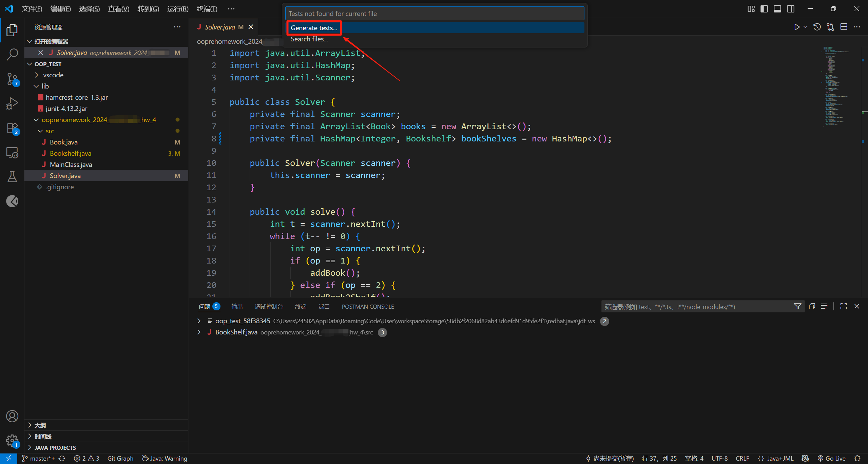Screen dimensions: 868x464
Task: Open Extensions view in activity bar
Action: (x=12, y=129)
